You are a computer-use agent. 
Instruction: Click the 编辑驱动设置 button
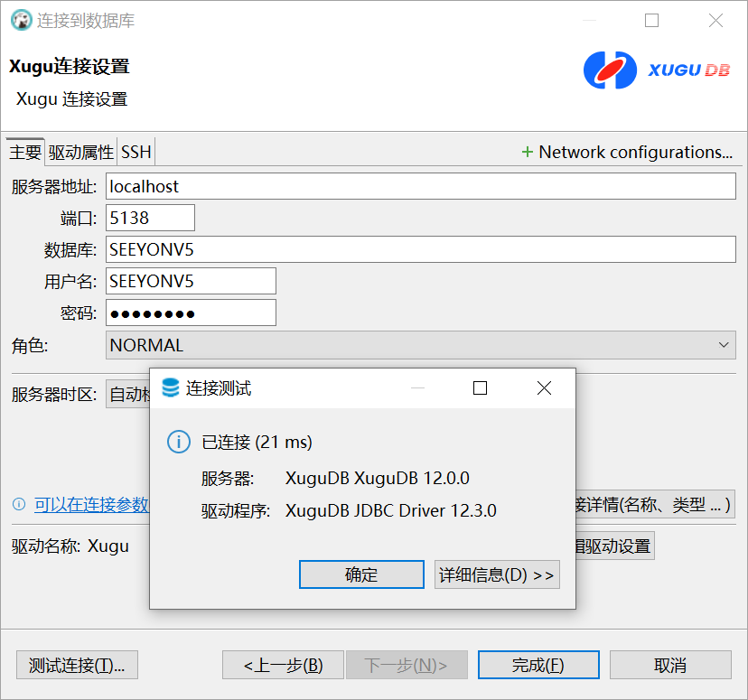point(614,546)
